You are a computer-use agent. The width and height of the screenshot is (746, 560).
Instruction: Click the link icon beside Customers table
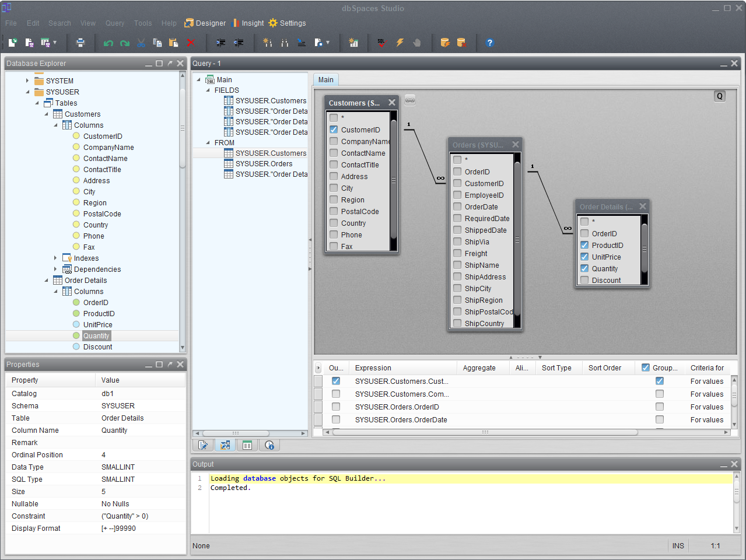click(410, 100)
